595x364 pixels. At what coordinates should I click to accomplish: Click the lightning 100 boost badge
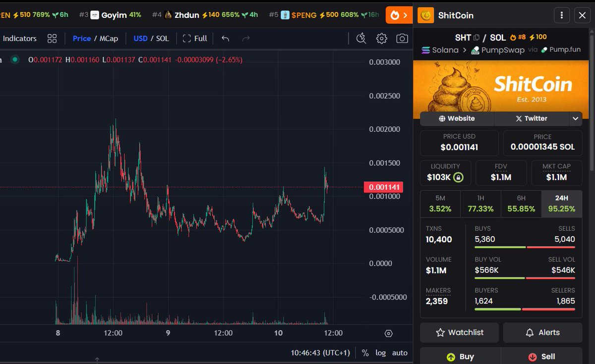538,37
